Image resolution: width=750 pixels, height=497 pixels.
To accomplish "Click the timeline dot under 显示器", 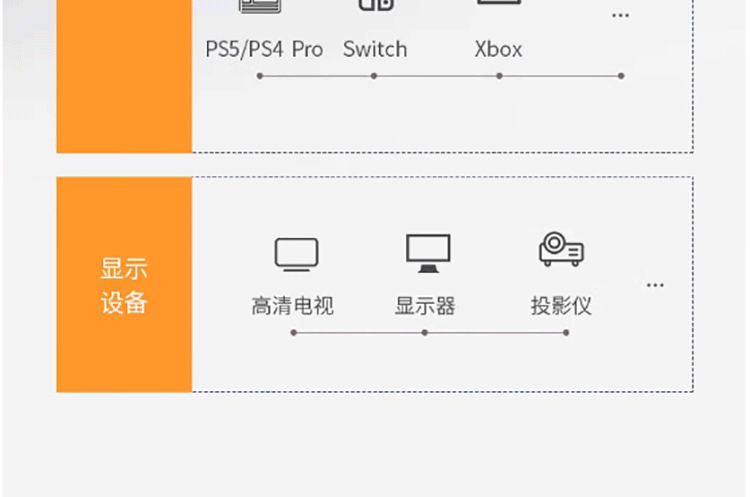I will 425,332.
